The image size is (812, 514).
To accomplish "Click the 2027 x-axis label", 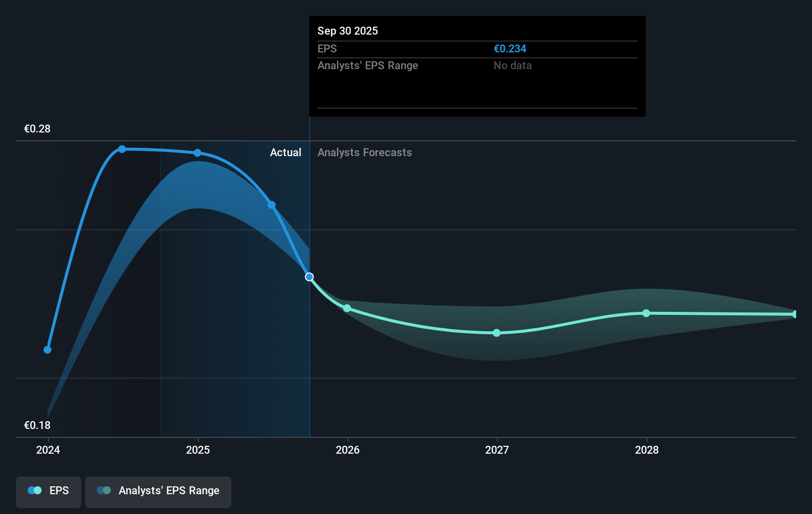I will 497,450.
